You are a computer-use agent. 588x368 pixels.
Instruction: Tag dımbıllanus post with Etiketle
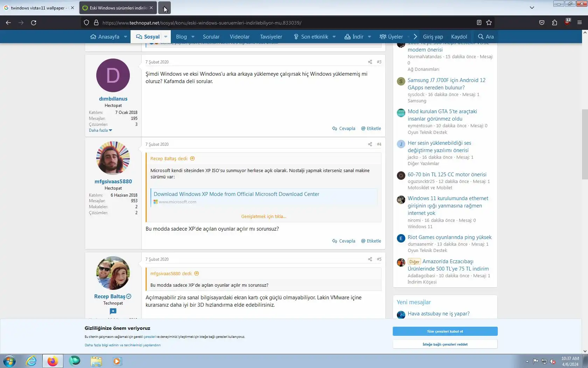(x=371, y=129)
